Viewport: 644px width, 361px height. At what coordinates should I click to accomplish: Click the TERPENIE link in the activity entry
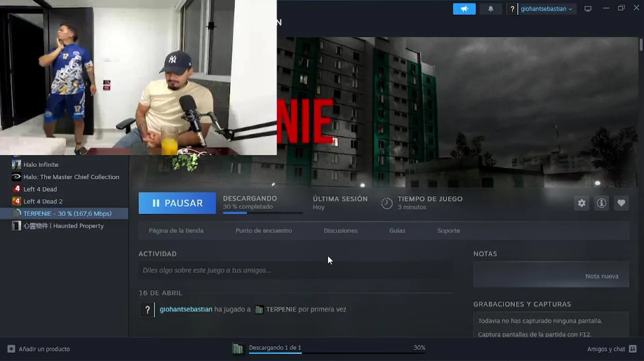pos(281,309)
